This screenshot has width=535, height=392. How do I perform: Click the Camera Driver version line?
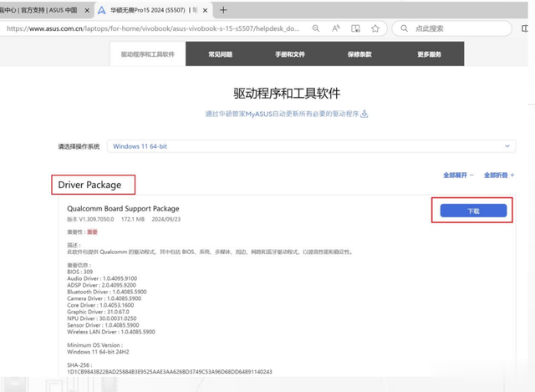(104, 298)
